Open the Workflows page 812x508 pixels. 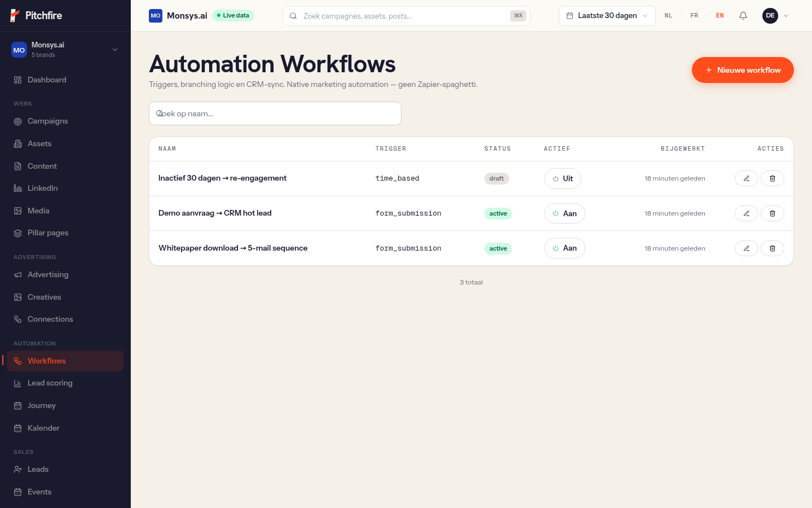65,361
